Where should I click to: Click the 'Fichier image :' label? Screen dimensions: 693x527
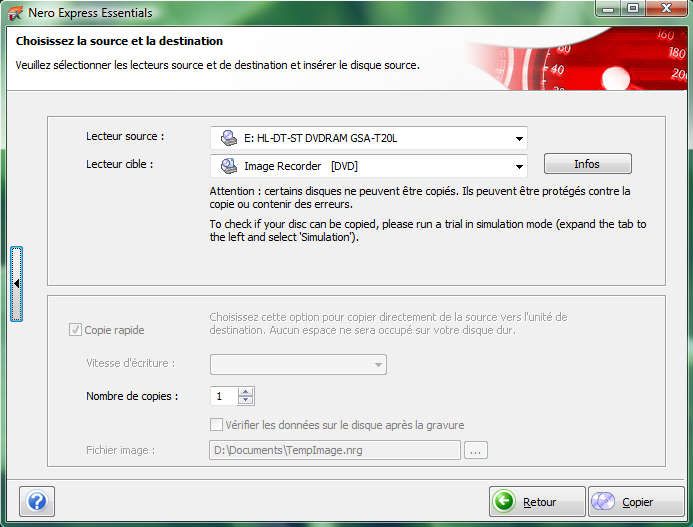pyautogui.click(x=120, y=450)
